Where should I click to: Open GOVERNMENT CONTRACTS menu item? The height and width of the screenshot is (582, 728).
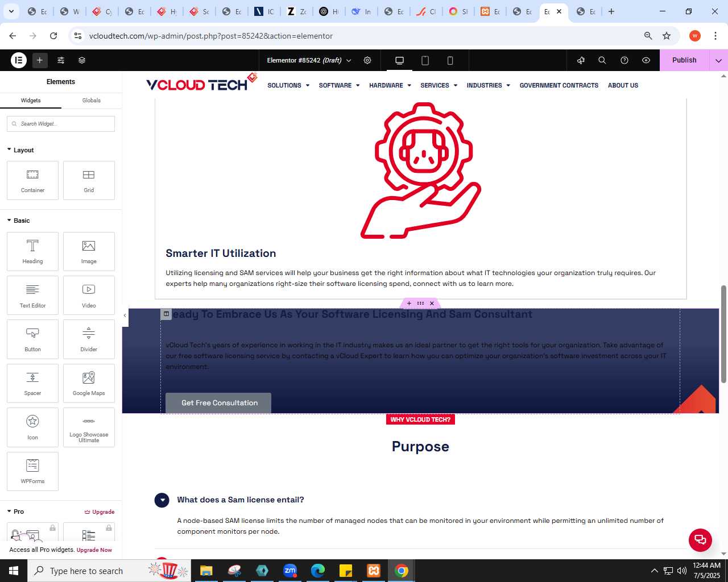coord(559,85)
